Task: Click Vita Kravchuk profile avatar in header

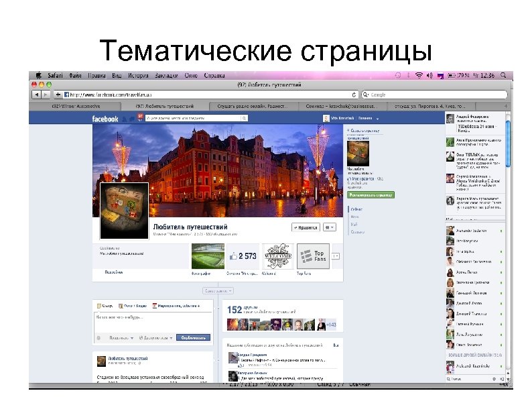Action: click(x=326, y=118)
